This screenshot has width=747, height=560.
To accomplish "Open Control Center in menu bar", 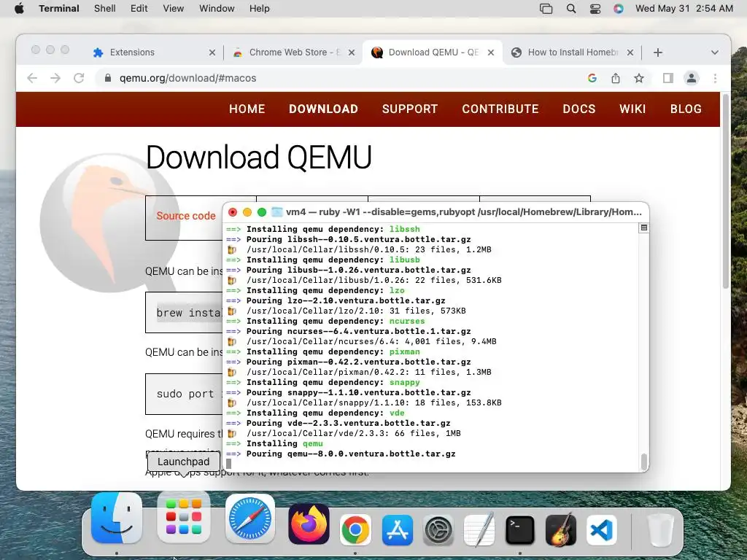I will 595,9.
